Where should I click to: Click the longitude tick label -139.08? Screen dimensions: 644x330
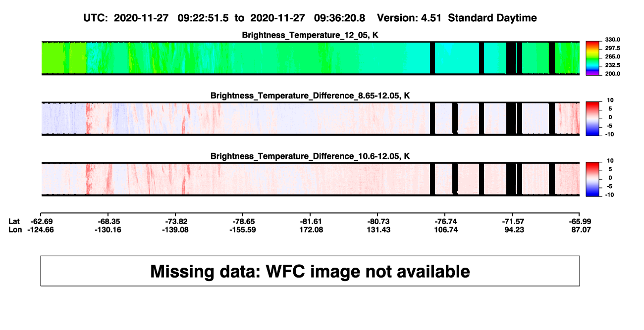tap(176, 230)
